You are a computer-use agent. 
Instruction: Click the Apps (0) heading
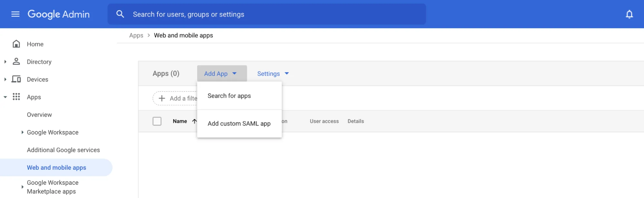[166, 74]
